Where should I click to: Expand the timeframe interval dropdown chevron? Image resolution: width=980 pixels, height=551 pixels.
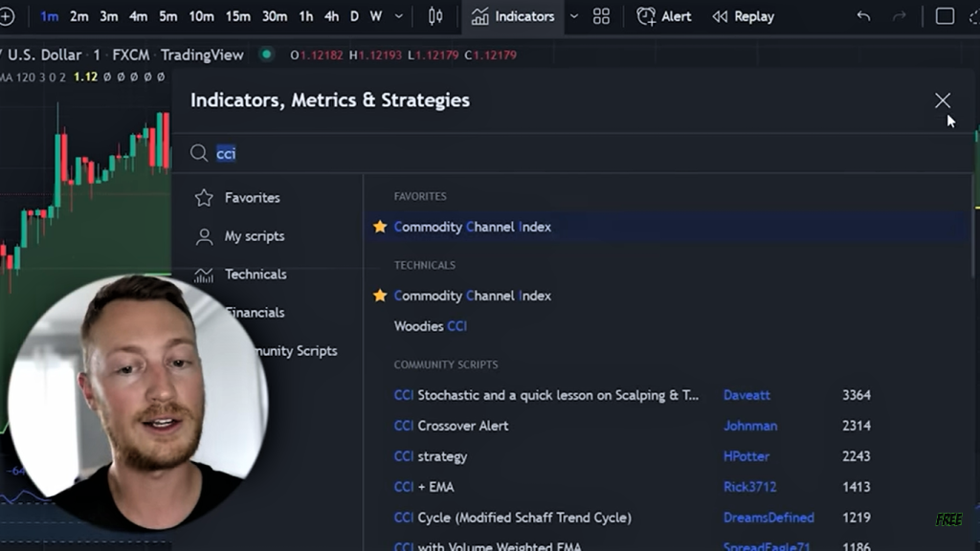coord(399,16)
